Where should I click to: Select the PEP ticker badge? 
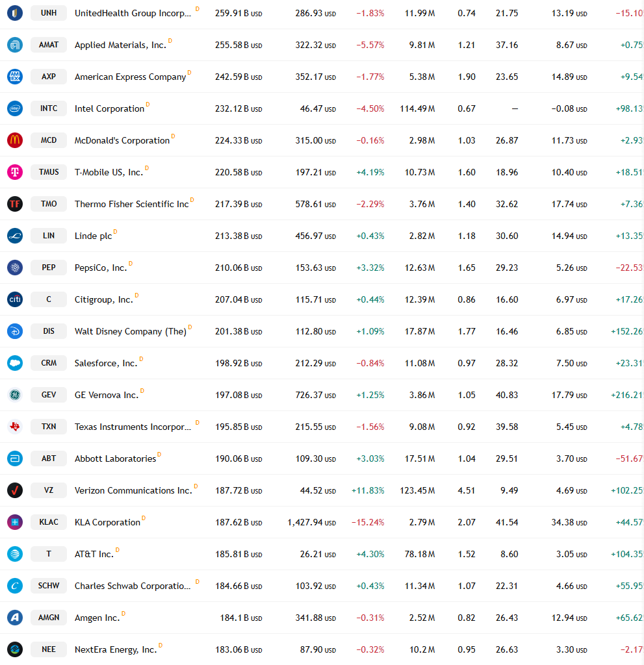[x=49, y=267]
